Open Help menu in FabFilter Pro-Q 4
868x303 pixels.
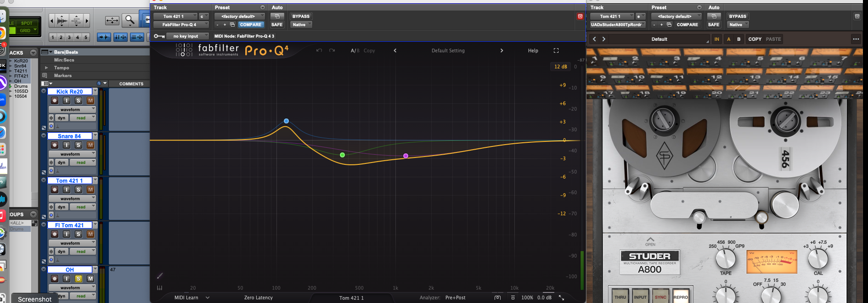coord(533,50)
